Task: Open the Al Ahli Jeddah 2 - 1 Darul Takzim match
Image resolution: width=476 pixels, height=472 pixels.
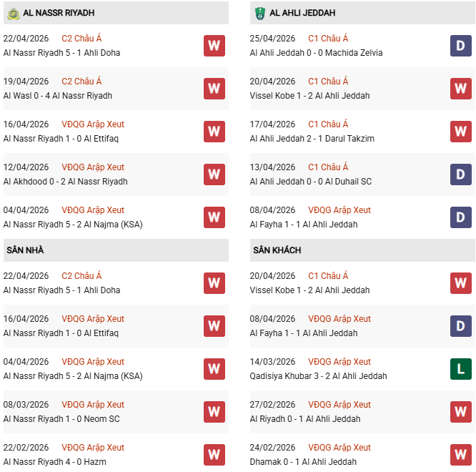Action: tap(312, 139)
